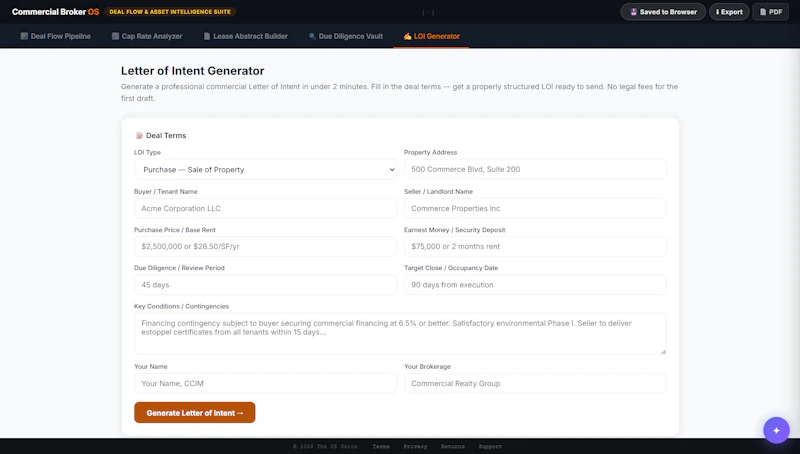Image resolution: width=800 pixels, height=454 pixels.
Task: Click the Your Name input field
Action: point(265,383)
